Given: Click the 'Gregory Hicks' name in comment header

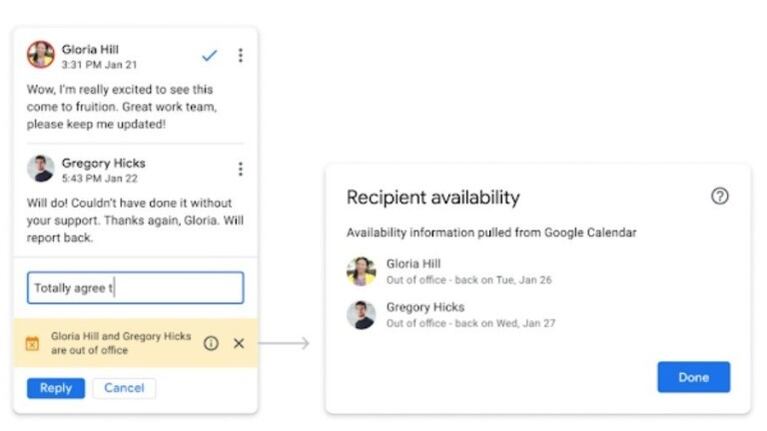Looking at the screenshot, I should 103,163.
